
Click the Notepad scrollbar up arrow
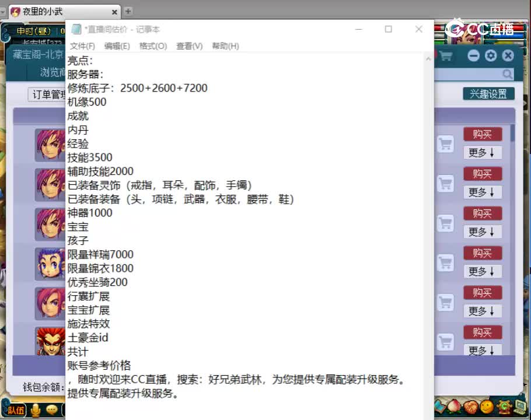point(428,59)
